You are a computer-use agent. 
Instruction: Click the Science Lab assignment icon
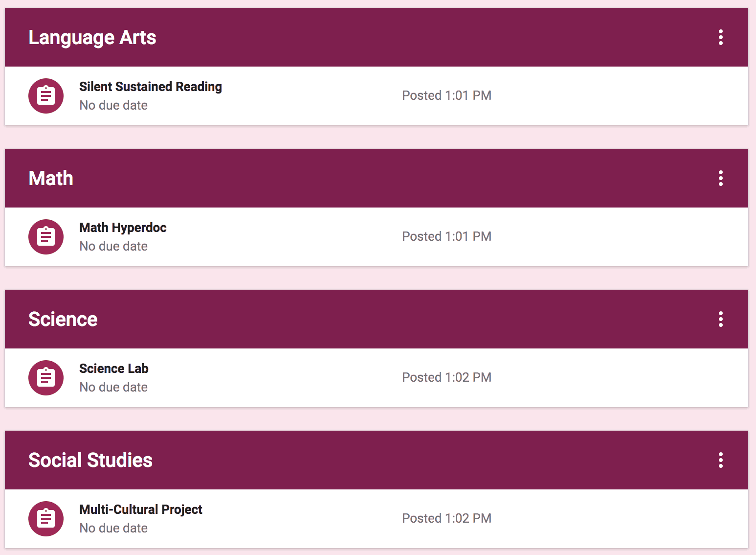click(46, 378)
